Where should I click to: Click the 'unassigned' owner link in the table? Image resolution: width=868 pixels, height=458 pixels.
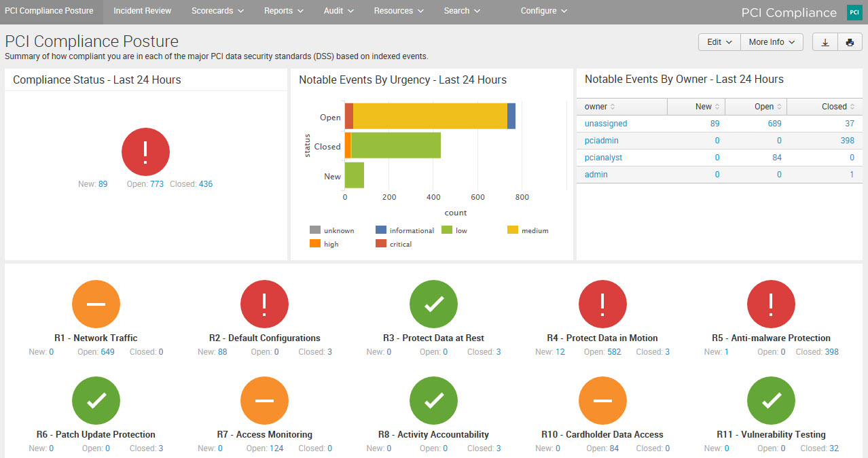click(x=605, y=123)
